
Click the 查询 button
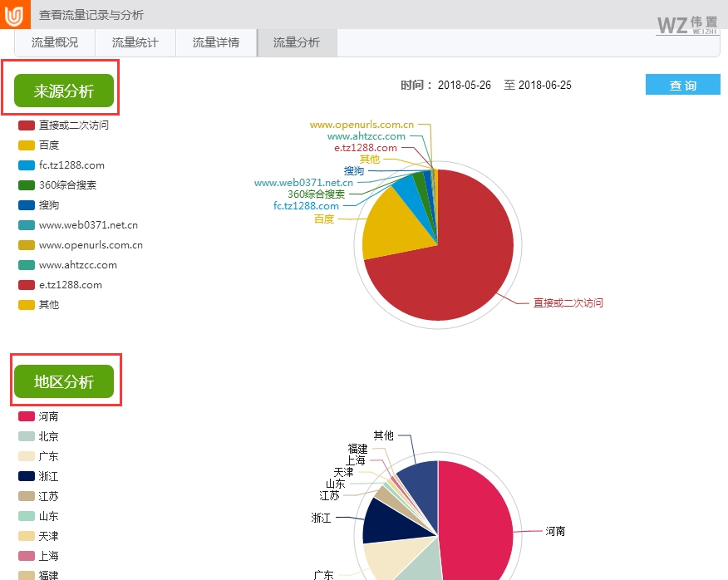(682, 84)
